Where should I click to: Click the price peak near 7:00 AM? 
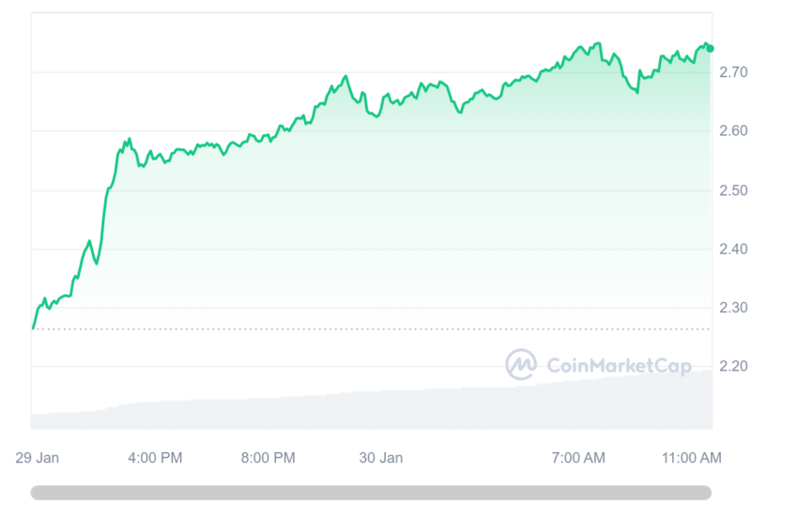click(597, 44)
